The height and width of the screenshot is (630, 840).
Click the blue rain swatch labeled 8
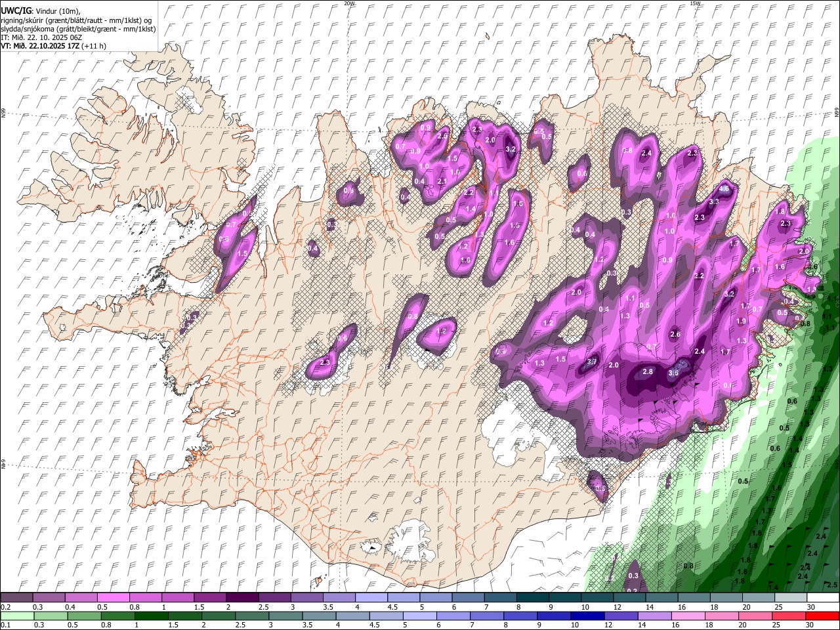pyautogui.click(x=520, y=616)
